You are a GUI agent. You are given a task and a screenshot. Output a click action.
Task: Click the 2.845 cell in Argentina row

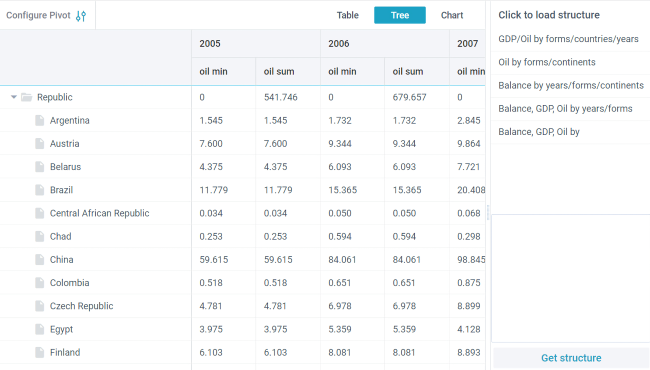(x=468, y=121)
